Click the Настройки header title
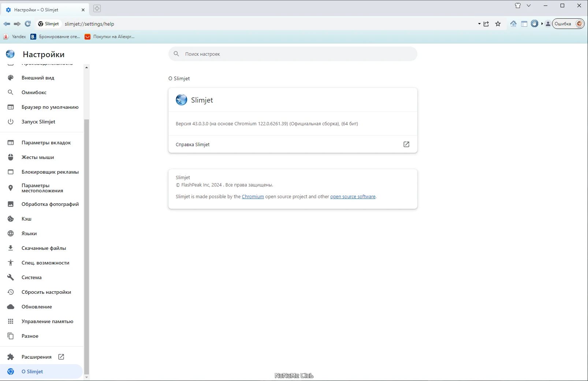The height and width of the screenshot is (381, 588). click(44, 54)
